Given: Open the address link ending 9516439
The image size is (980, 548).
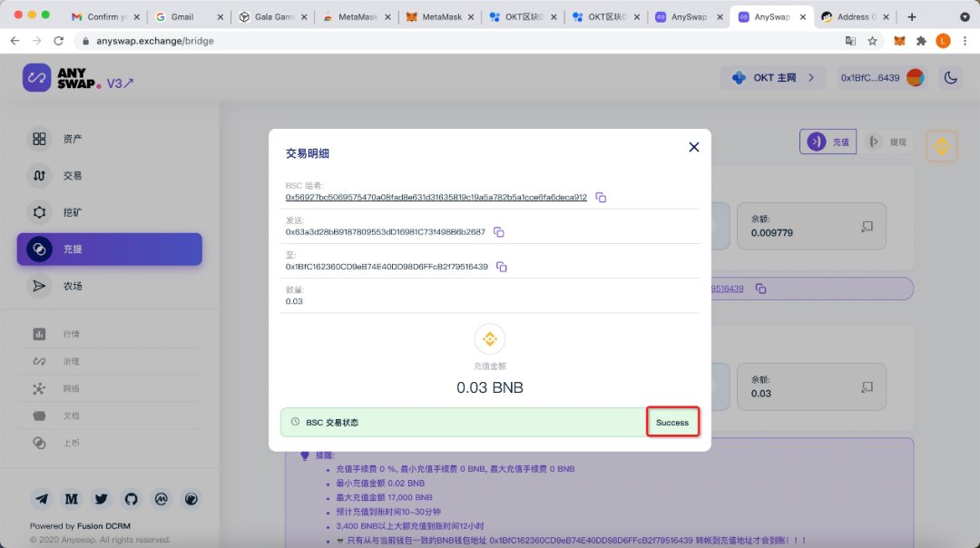Looking at the screenshot, I should tap(728, 289).
